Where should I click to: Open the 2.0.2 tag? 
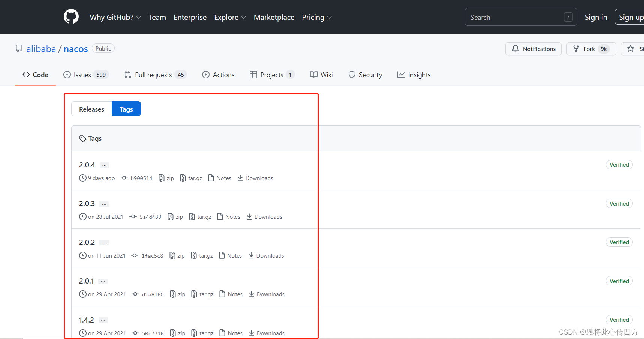point(87,242)
